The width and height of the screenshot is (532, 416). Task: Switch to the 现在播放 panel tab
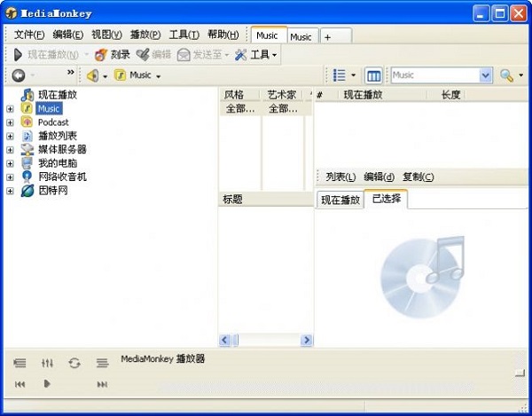(340, 200)
